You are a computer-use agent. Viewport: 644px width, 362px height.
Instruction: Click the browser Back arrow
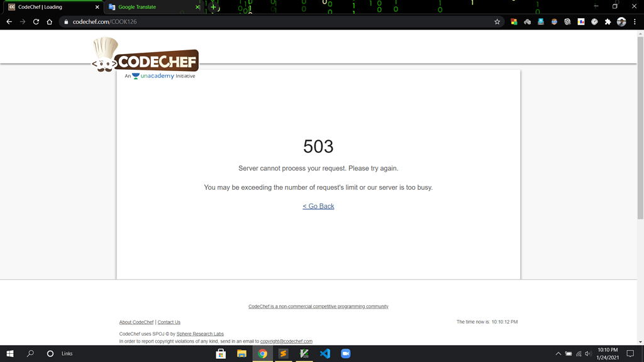tap(8, 21)
